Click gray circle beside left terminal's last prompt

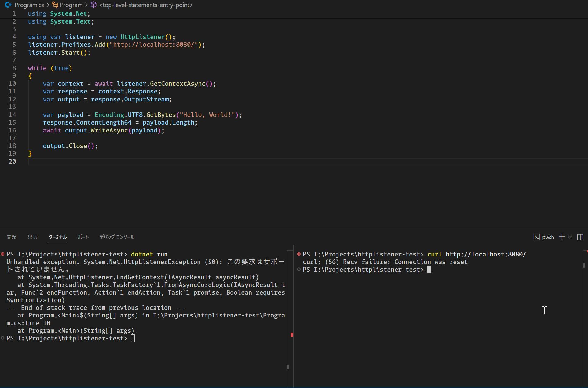point(3,338)
